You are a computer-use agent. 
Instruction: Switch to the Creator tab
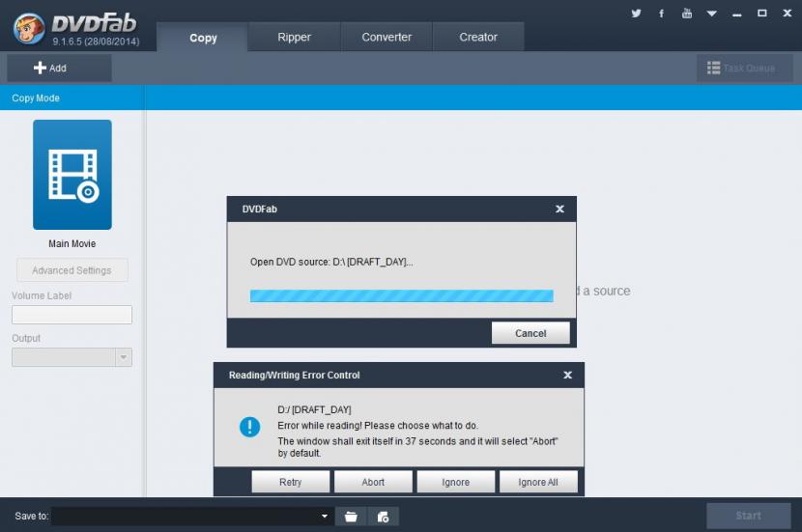[478, 37]
